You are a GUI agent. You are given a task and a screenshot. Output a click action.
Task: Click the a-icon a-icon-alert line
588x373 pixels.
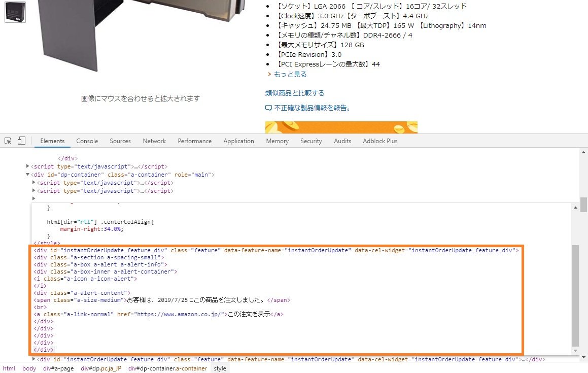click(85, 279)
